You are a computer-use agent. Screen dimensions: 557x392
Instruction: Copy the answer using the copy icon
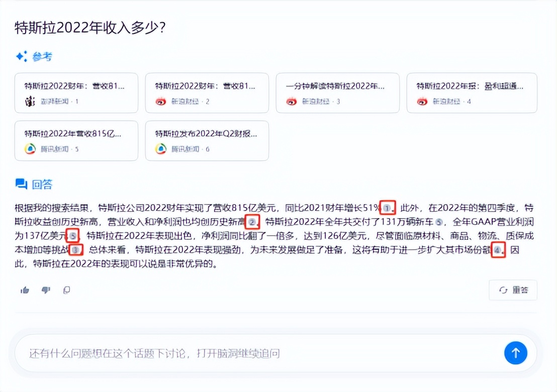(67, 290)
